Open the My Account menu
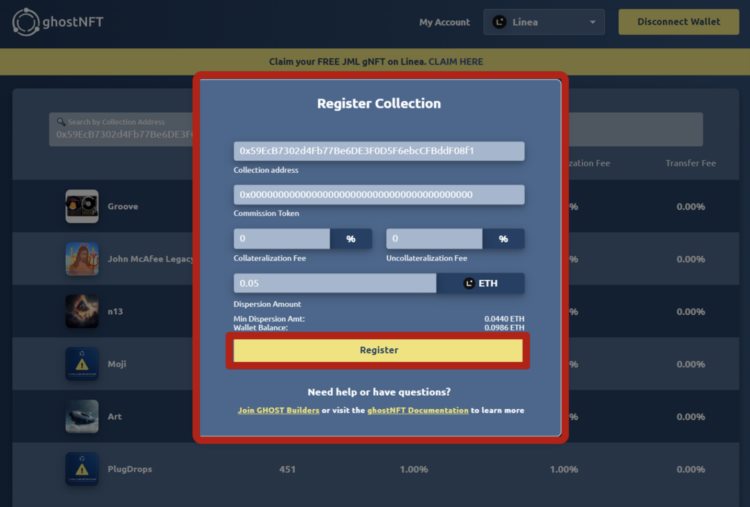Viewport: 750px width, 507px height. click(444, 22)
